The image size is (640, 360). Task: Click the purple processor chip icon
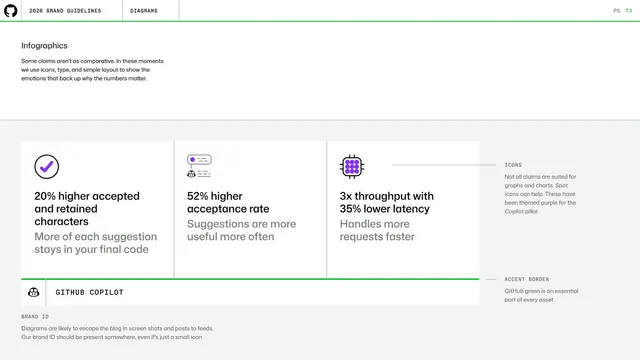352,167
